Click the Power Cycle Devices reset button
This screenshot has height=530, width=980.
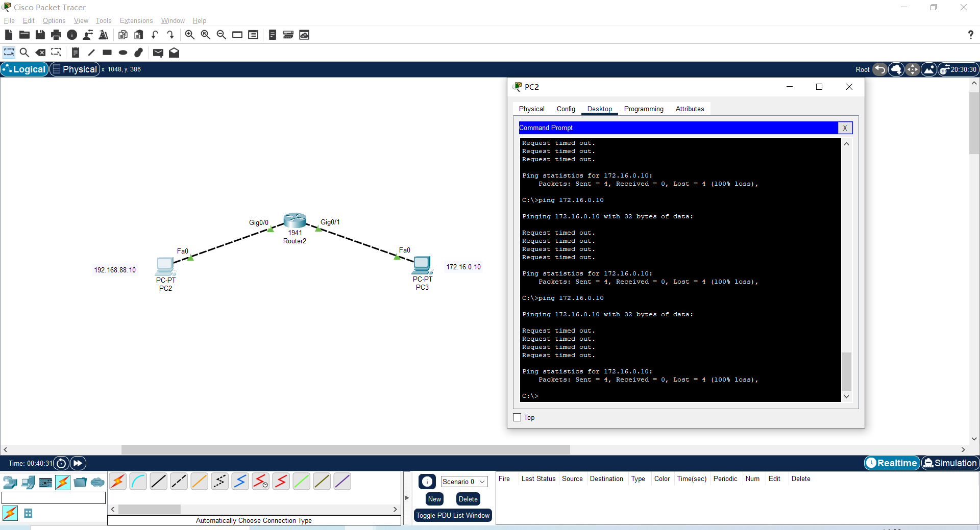[61, 463]
